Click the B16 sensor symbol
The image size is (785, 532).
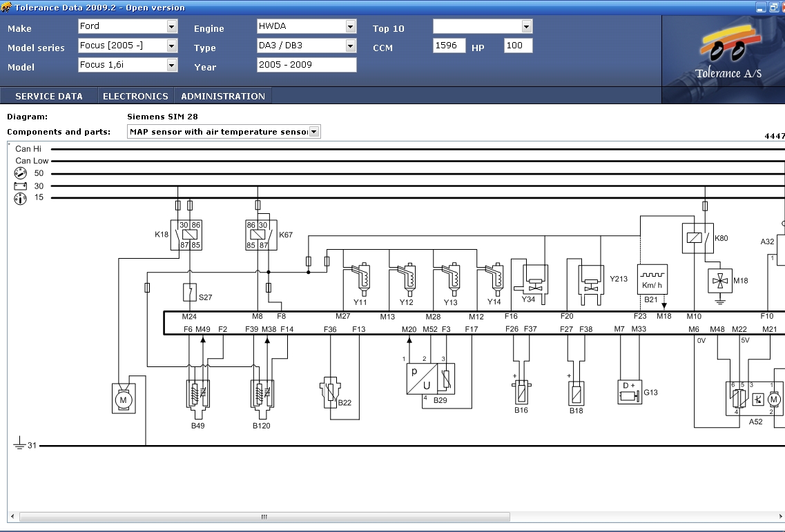point(521,393)
